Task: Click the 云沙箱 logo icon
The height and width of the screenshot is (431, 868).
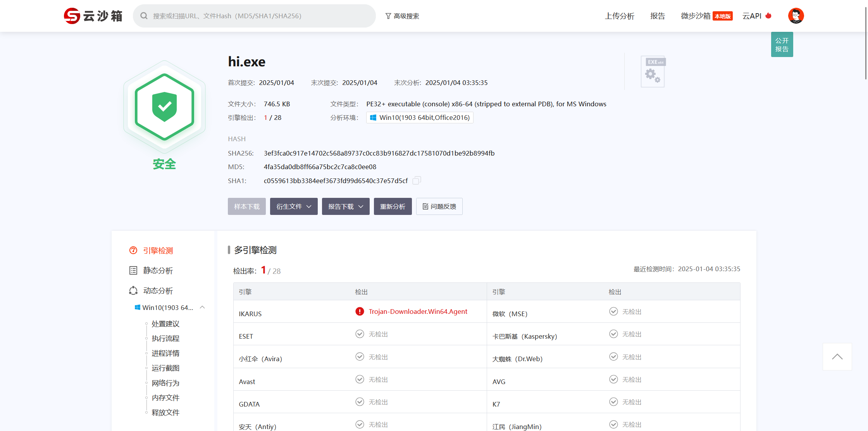Action: (72, 16)
